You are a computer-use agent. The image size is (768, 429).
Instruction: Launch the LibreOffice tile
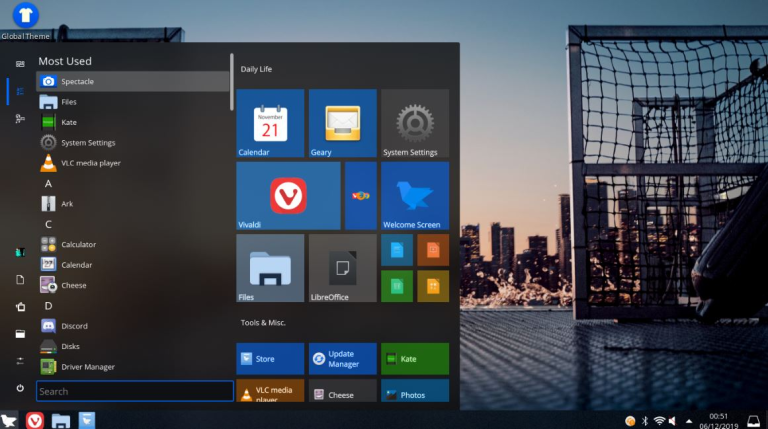pos(342,268)
